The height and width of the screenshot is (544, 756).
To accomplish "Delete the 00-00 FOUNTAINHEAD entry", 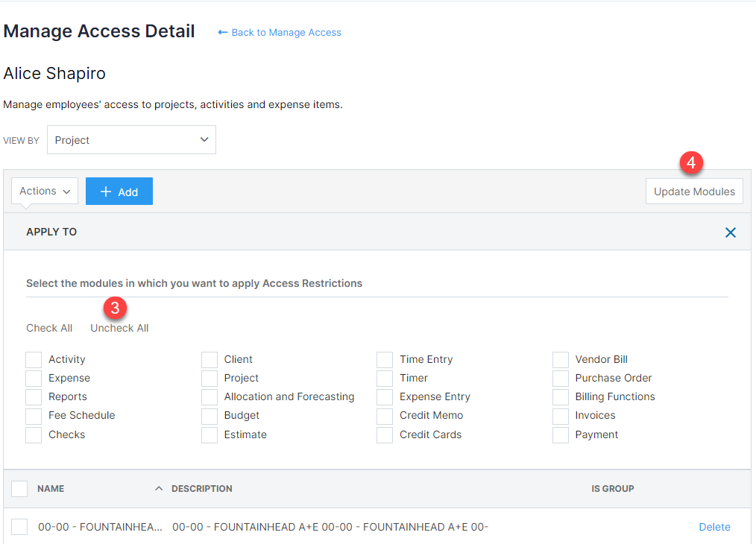I will coord(714,526).
